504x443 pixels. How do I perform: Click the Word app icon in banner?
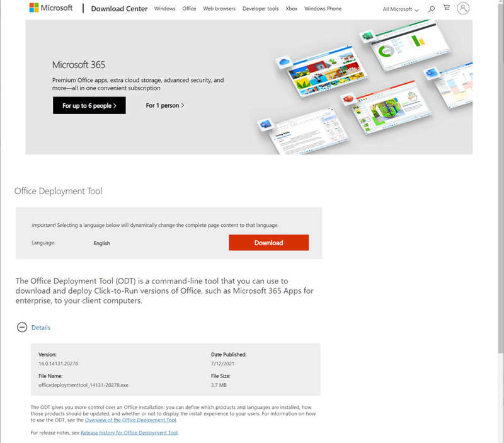coord(265,124)
